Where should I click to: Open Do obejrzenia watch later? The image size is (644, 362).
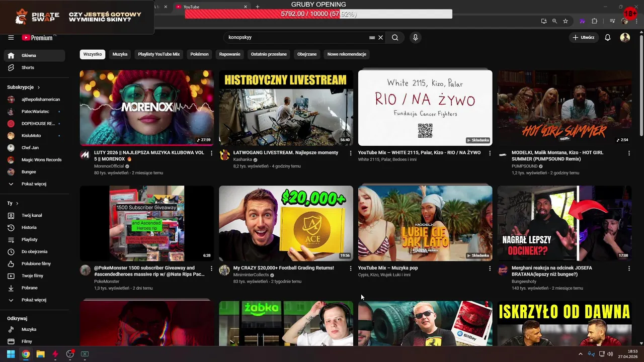pos(34,251)
